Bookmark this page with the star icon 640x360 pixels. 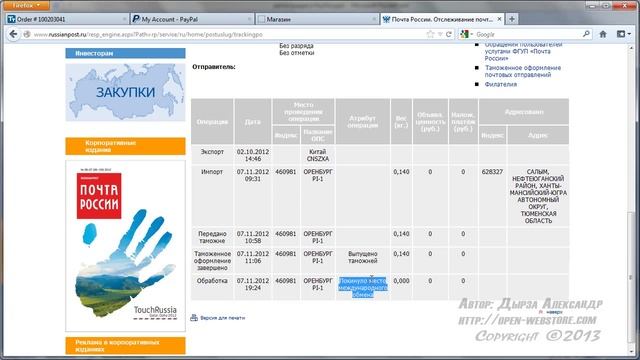click(x=430, y=34)
